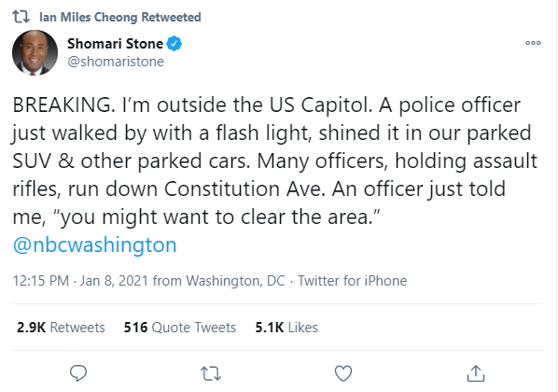
Task: Click the small retweeted arrows icon at top
Action: click(21, 17)
